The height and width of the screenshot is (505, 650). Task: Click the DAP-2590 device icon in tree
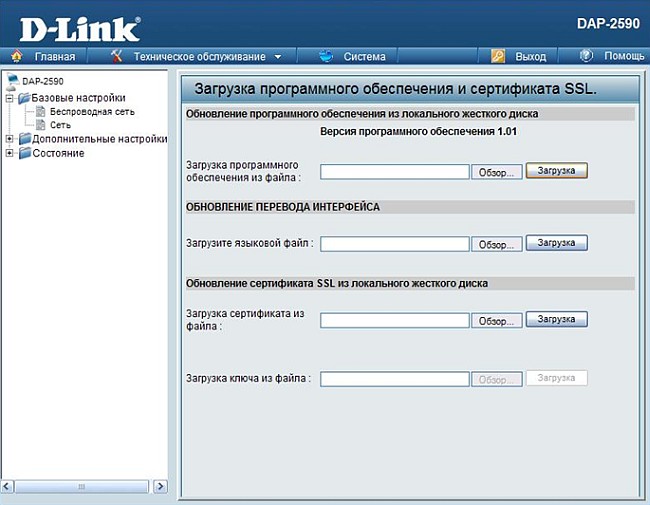point(12,80)
